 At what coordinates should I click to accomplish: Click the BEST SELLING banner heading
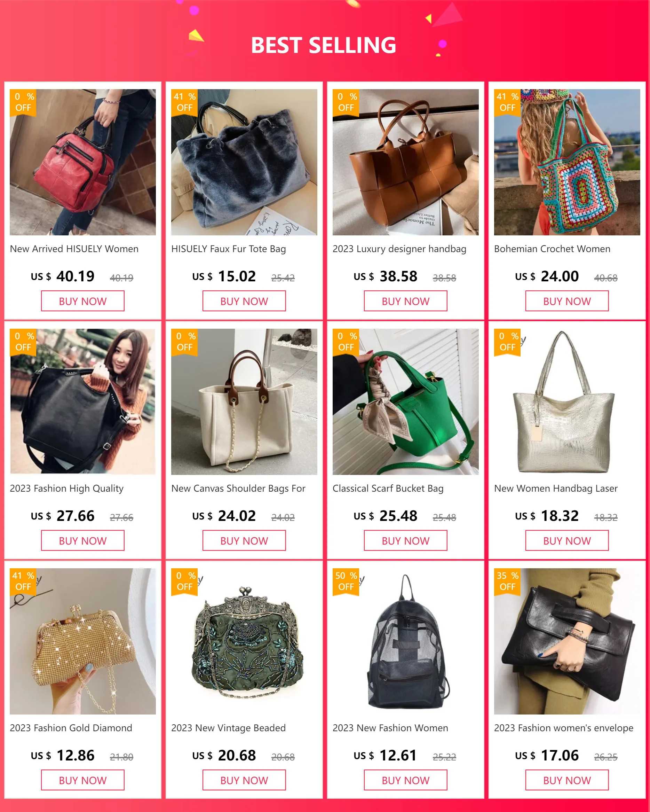[x=324, y=45]
